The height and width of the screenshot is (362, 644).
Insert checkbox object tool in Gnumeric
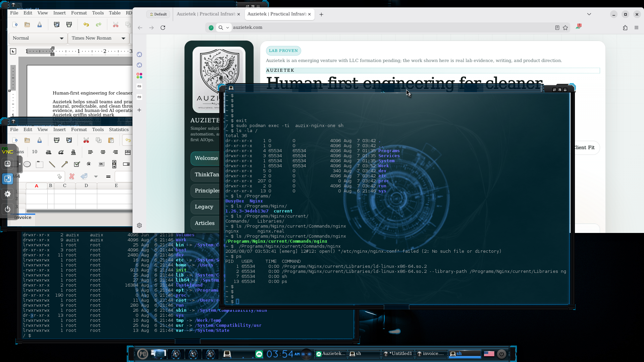pyautogui.click(x=77, y=164)
